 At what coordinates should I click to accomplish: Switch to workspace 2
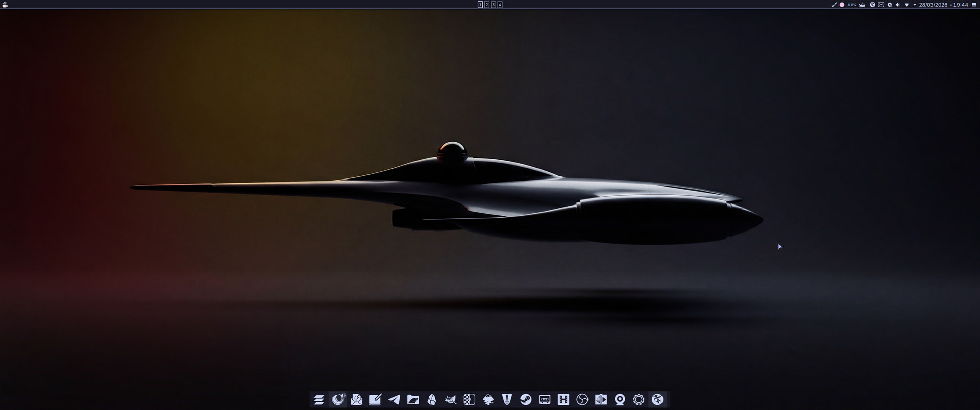(486, 5)
